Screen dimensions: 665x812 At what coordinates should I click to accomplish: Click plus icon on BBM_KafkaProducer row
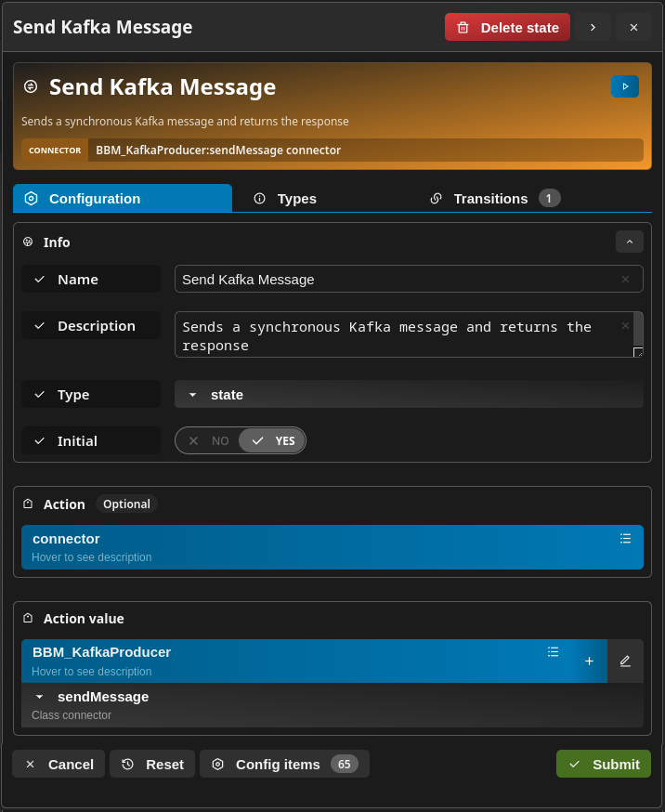(x=589, y=661)
